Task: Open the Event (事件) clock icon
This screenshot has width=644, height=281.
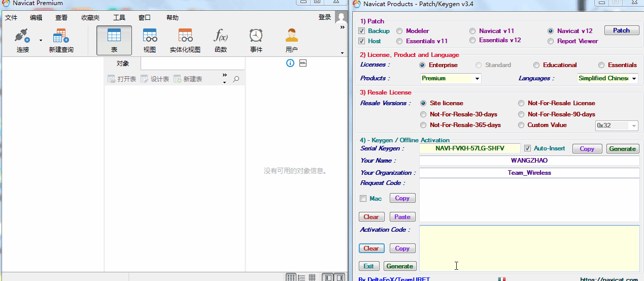Action: [x=256, y=36]
